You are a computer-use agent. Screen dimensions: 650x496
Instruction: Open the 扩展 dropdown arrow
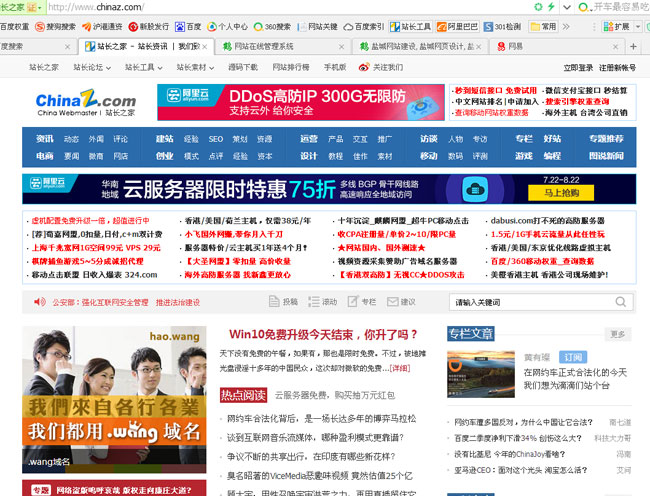click(x=638, y=27)
